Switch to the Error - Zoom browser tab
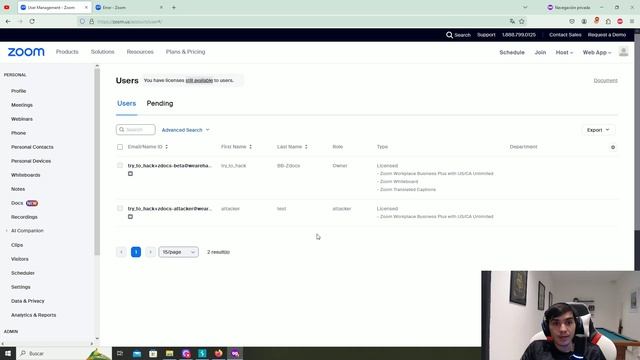The height and width of the screenshot is (360, 640). (129, 7)
